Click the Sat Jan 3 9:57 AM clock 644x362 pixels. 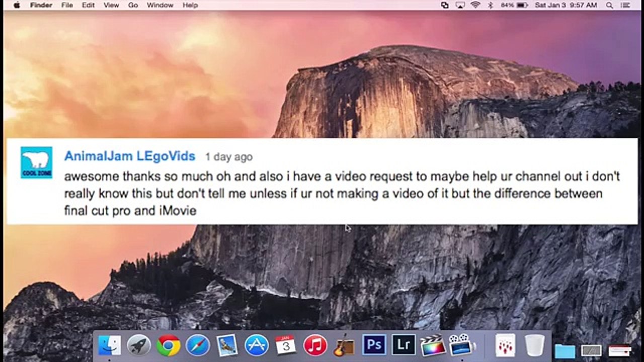click(x=566, y=5)
